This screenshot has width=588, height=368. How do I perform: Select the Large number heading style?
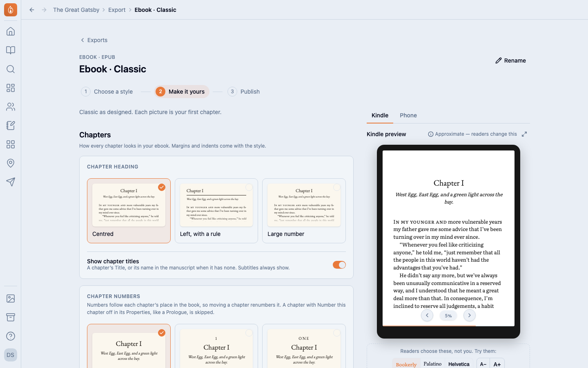coord(304,211)
